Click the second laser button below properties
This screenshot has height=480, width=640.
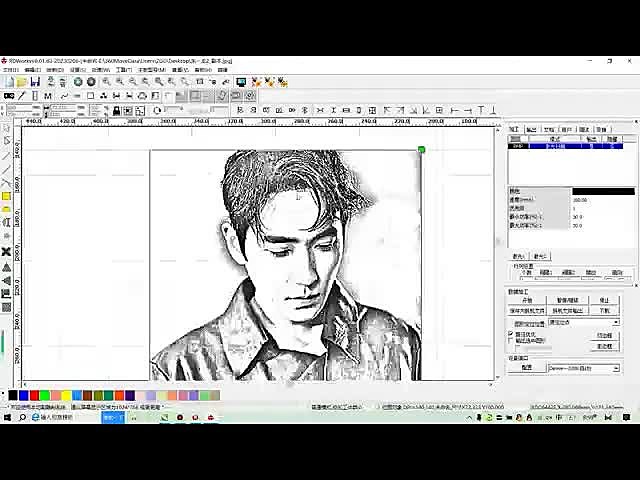tap(540, 256)
